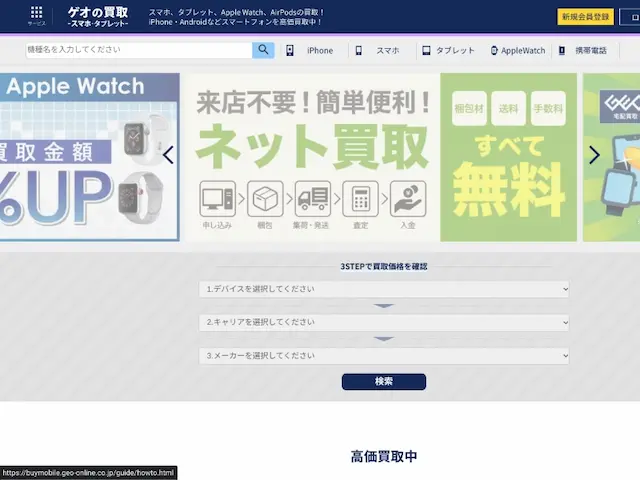Open the キャリアを選択してください dropdown
Screen dimensions: 640x480
pyautogui.click(x=384, y=322)
